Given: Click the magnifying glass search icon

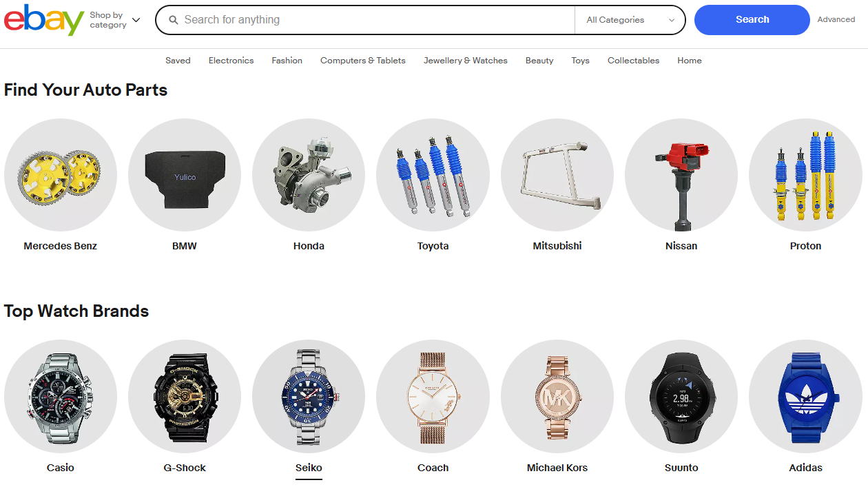Looking at the screenshot, I should [174, 20].
